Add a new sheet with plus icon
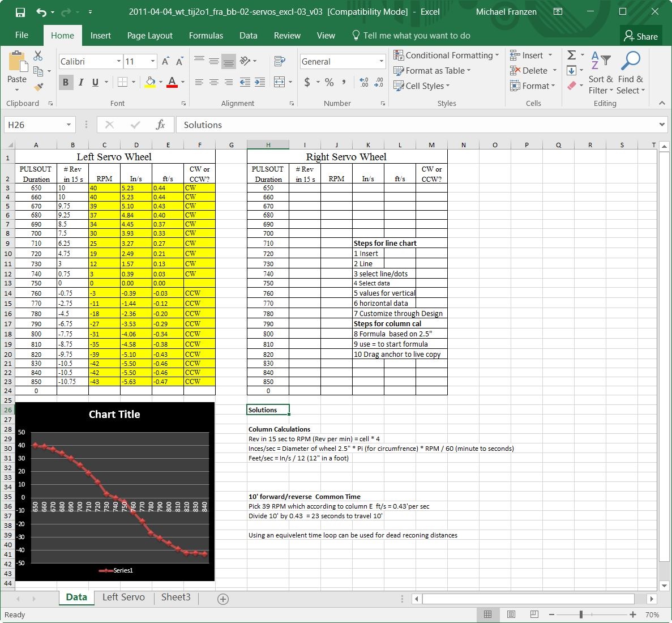Viewport: 672px width, 623px height. coord(223,599)
